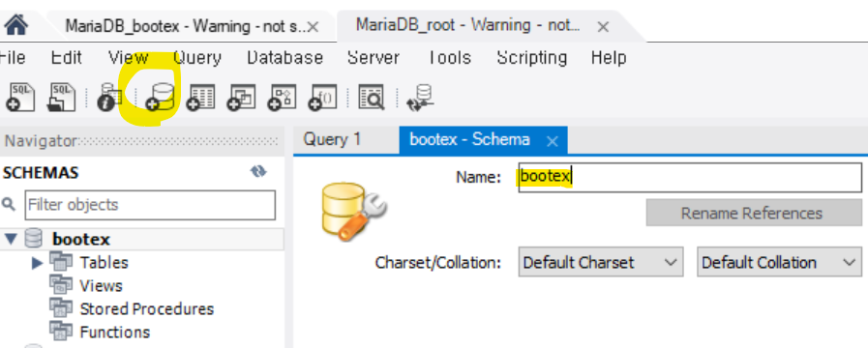Click the reconnect to DBMS icon
Viewport: 868px width, 348px height.
[x=421, y=98]
